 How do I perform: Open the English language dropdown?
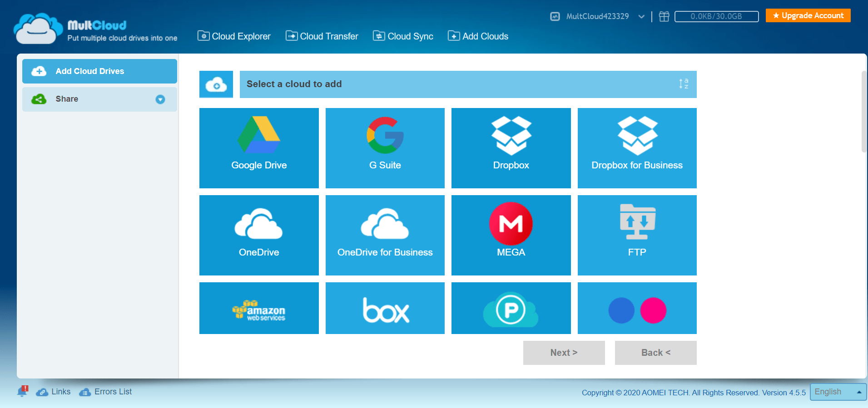click(838, 392)
